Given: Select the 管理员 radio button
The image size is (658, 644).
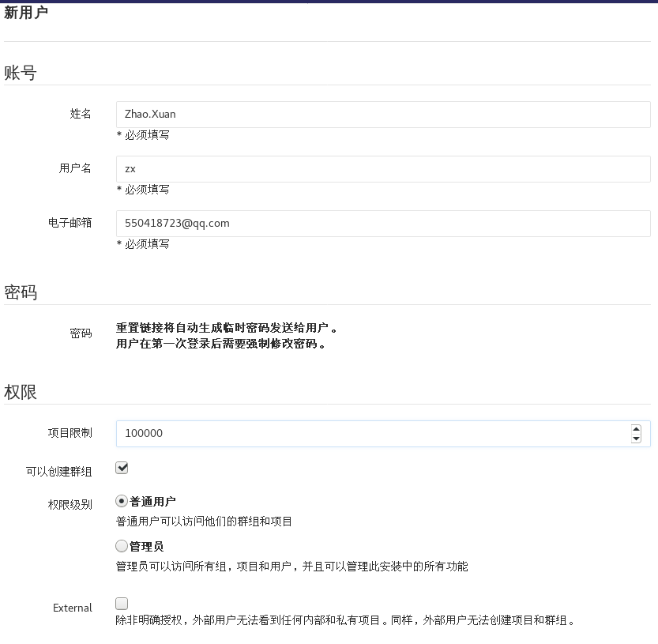Looking at the screenshot, I should click(x=122, y=546).
